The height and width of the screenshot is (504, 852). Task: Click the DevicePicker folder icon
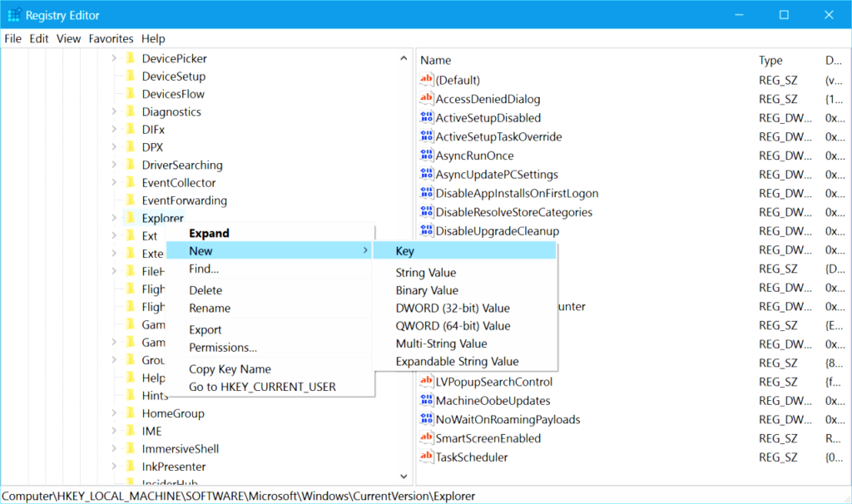click(130, 58)
